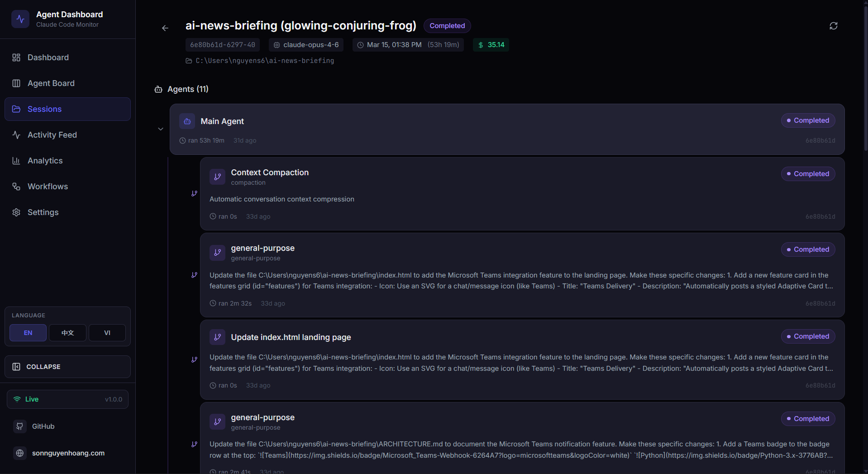This screenshot has height=474, width=868.
Task: Click the branch icon on Context Compaction
Action: pyautogui.click(x=217, y=177)
